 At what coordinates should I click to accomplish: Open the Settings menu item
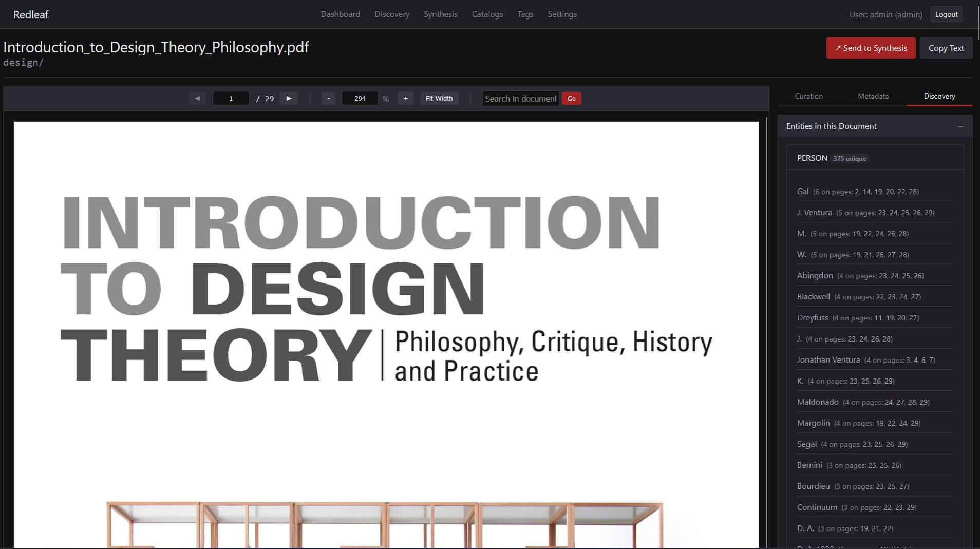(x=562, y=14)
